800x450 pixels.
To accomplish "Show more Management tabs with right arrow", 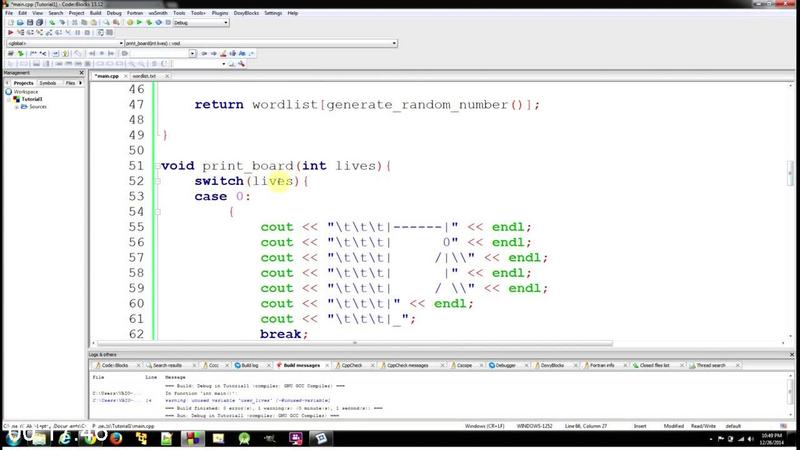I will pos(81,83).
